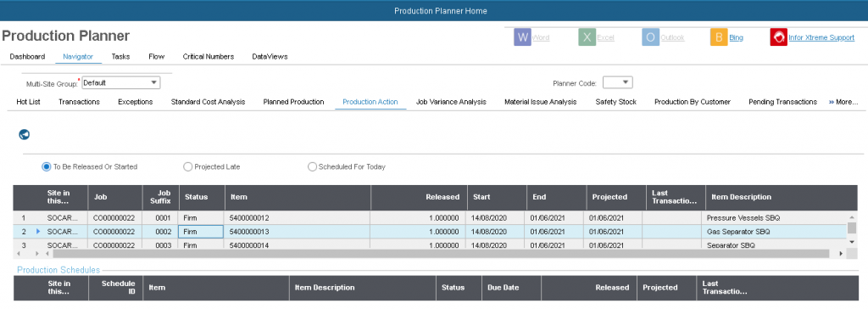Follow the Outlook link
The width and height of the screenshot is (868, 309).
(672, 37)
